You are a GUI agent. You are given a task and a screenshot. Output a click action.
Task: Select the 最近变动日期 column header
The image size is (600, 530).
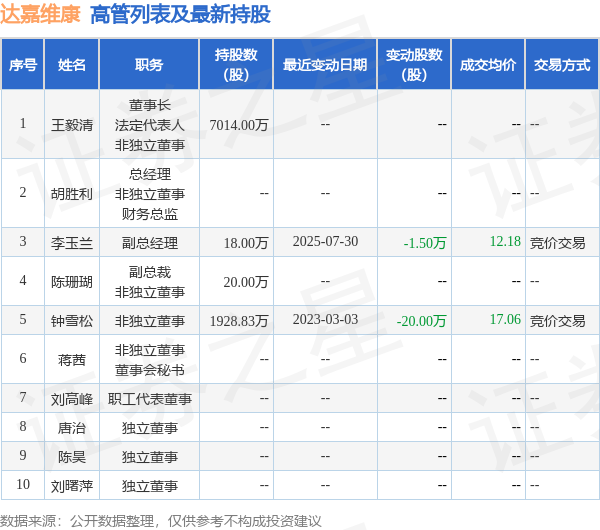click(325, 65)
